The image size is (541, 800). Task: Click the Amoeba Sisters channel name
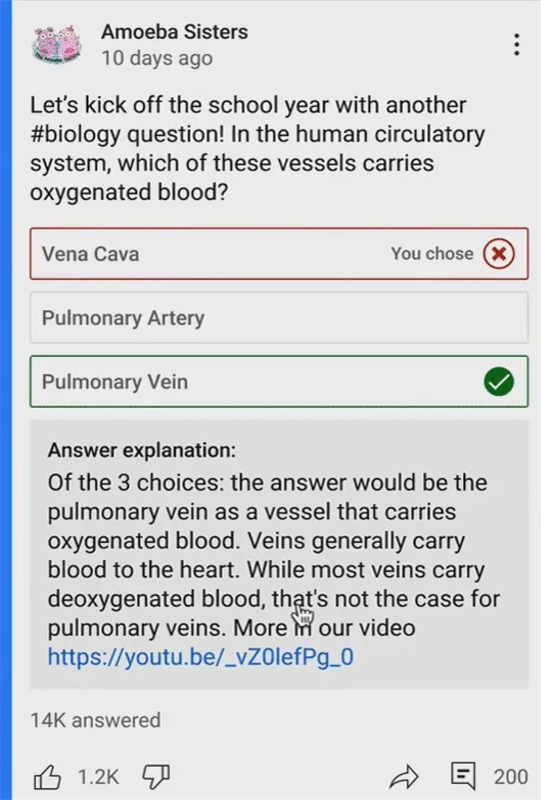[175, 32]
